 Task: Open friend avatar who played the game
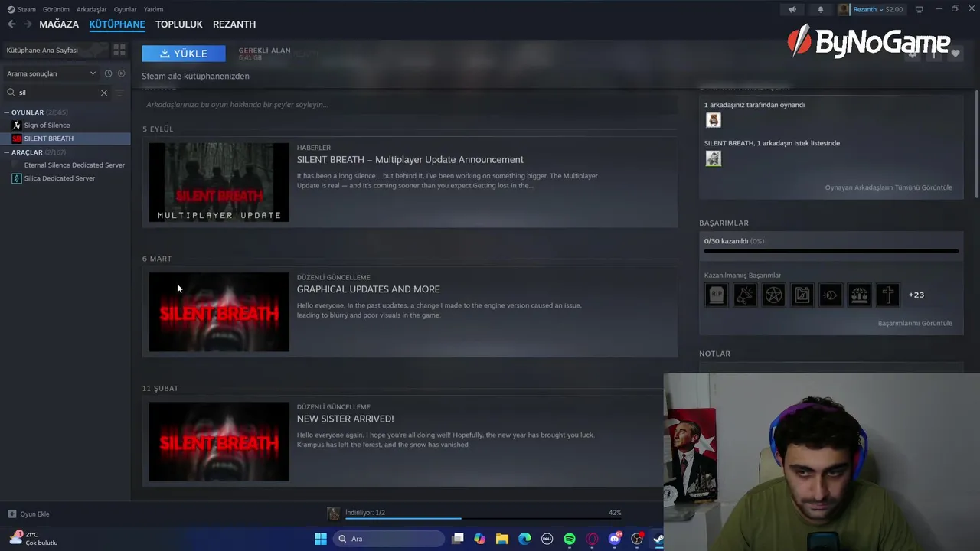[x=713, y=120]
